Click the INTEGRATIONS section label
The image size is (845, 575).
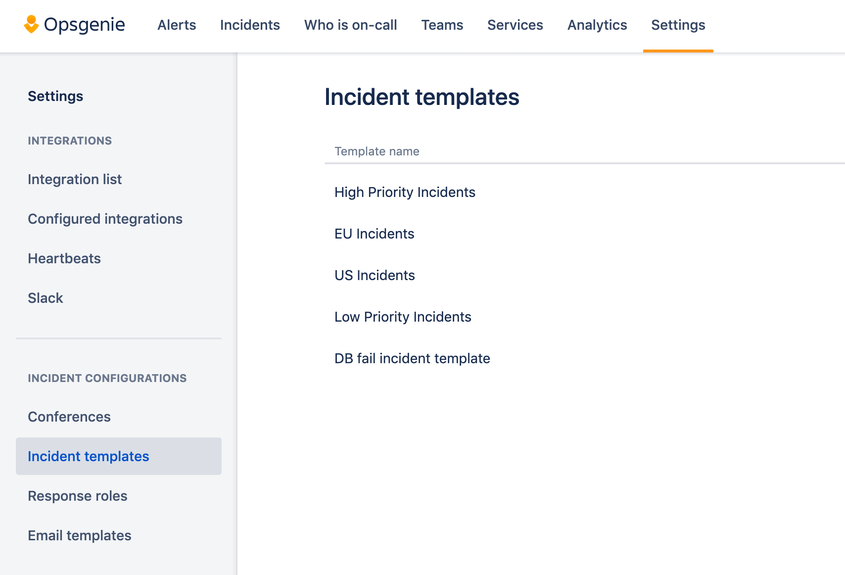[x=70, y=141]
